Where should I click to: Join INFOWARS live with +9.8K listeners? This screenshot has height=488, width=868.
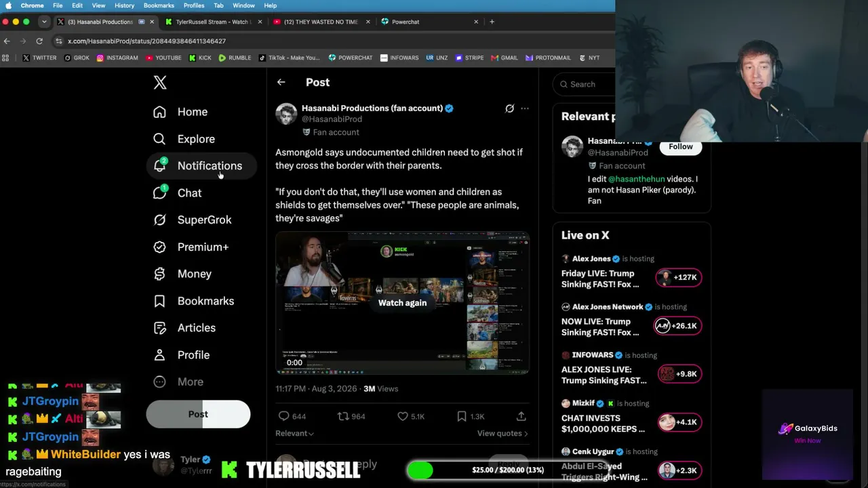click(679, 373)
